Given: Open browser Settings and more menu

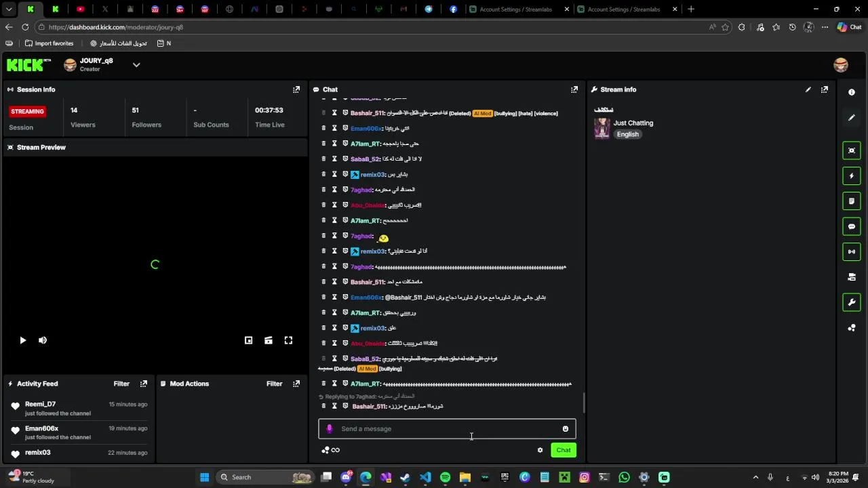Looking at the screenshot, I should [825, 27].
